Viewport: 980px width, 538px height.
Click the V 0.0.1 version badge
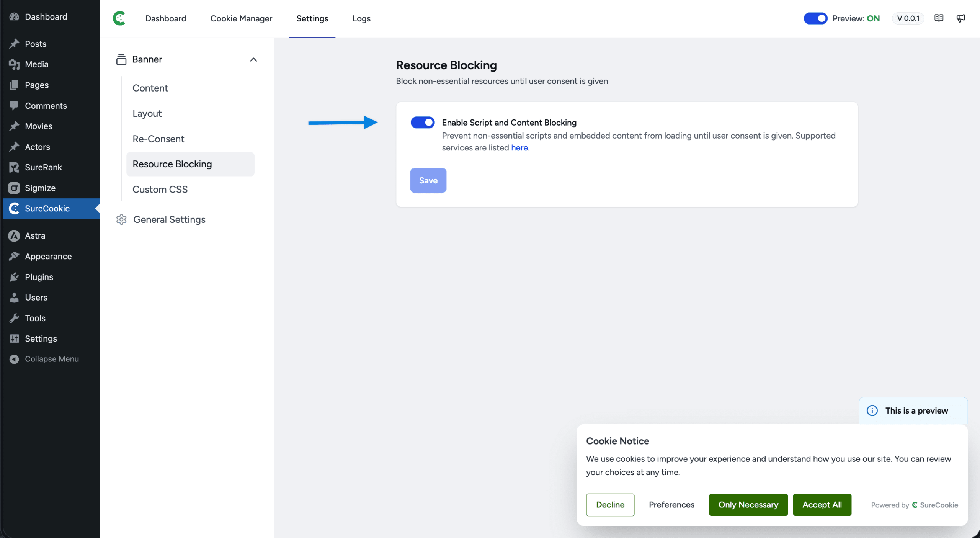click(908, 18)
